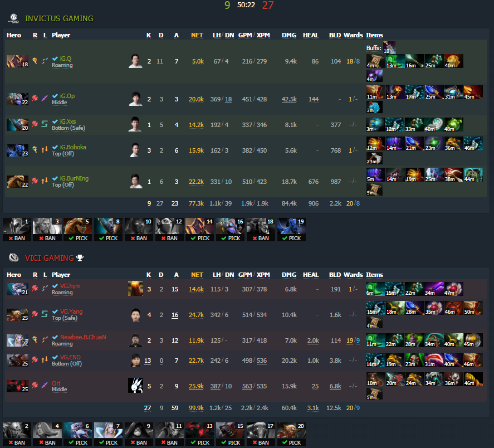
Task: Click Vici draft pick number 20 hero
Action: coord(291,434)
